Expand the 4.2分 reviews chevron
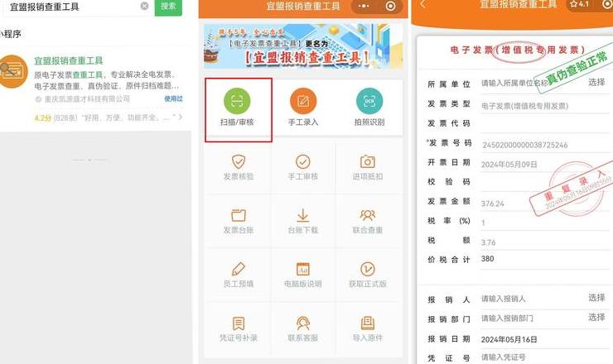The image size is (613, 364). click(181, 117)
